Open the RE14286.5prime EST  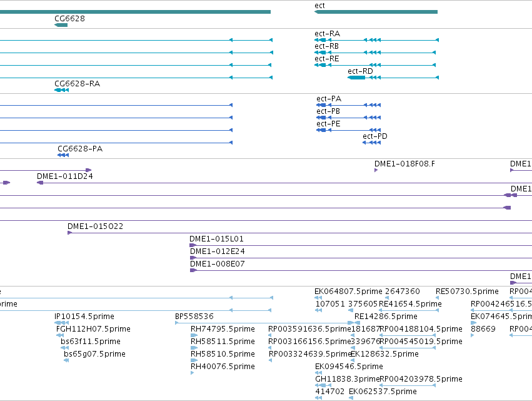tap(386, 317)
